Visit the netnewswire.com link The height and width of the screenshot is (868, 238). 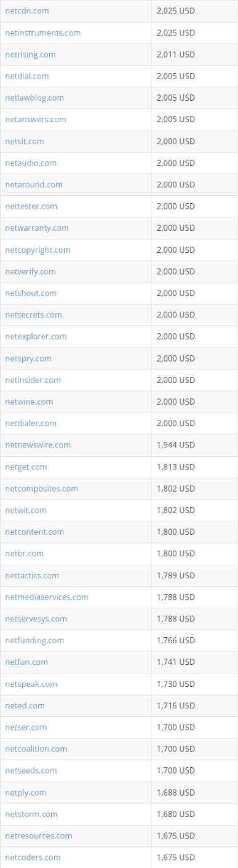[x=38, y=445]
